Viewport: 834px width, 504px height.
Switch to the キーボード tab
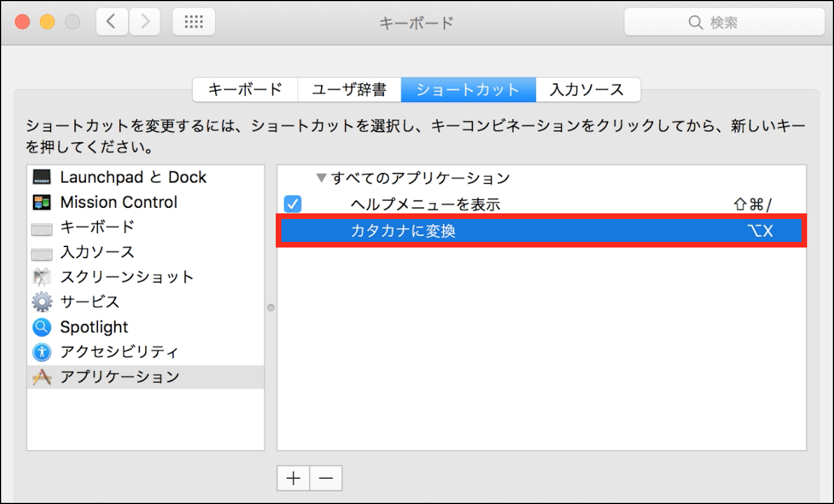245,90
